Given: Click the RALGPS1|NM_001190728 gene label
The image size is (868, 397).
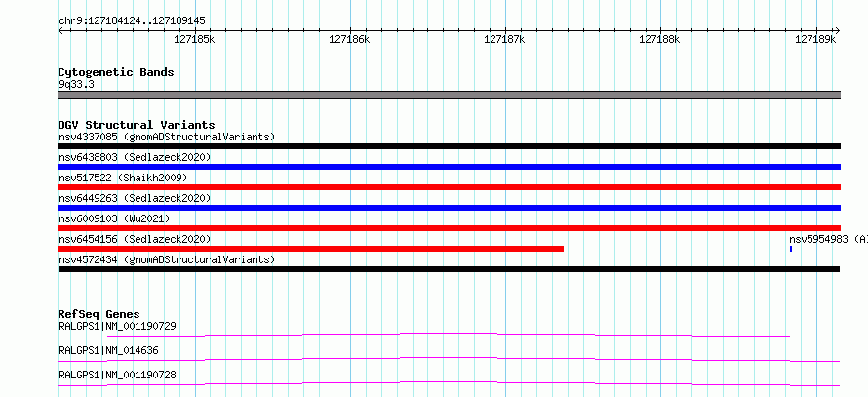Looking at the screenshot, I should [117, 375].
